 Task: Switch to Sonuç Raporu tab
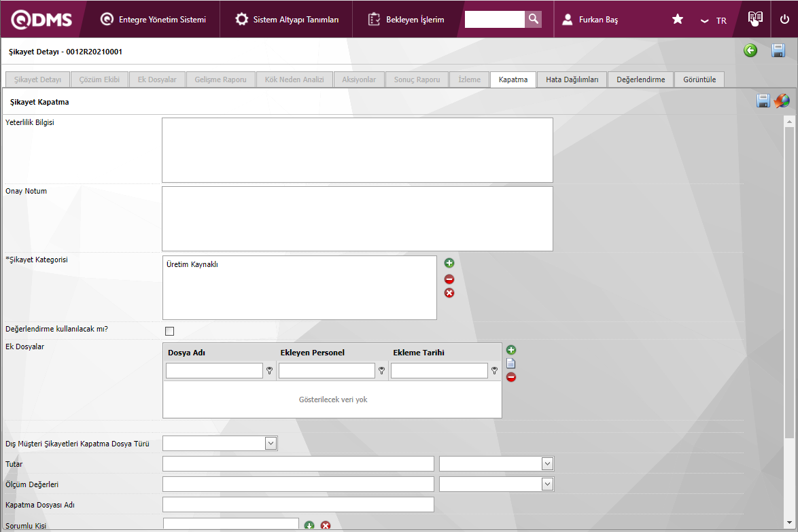[x=417, y=79]
